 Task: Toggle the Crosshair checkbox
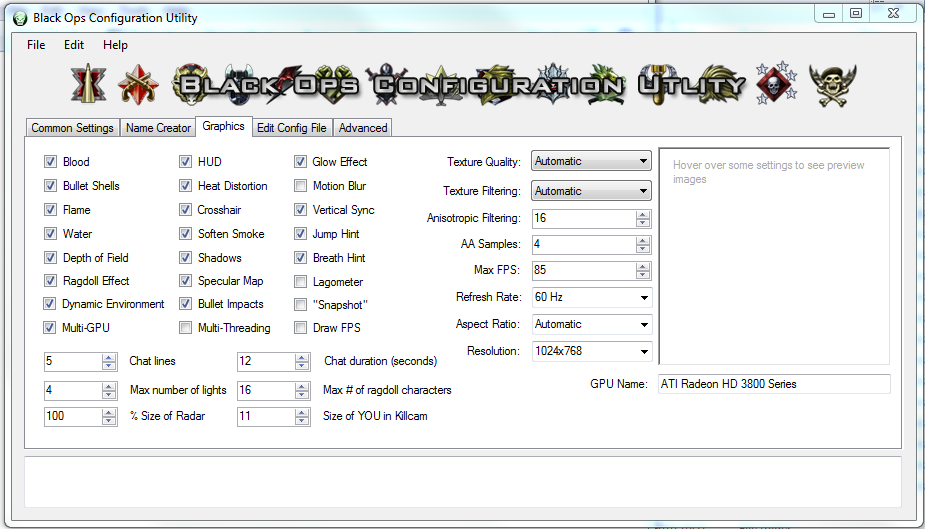185,210
